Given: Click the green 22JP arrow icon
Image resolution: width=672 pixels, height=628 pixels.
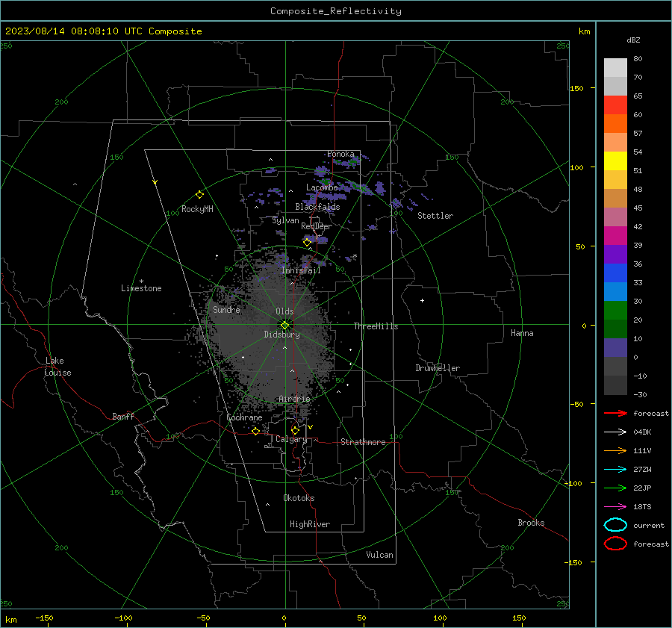Looking at the screenshot, I should pos(615,488).
